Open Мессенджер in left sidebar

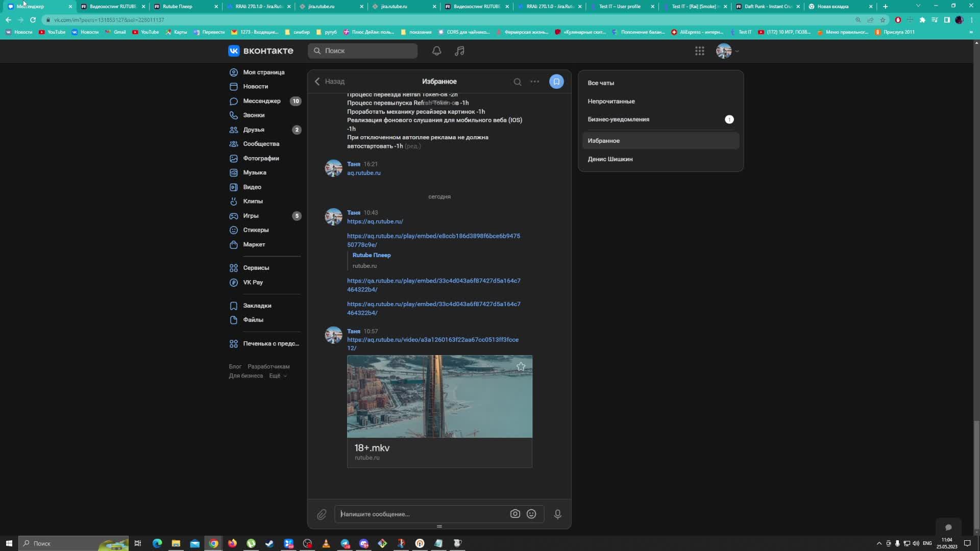pos(261,101)
